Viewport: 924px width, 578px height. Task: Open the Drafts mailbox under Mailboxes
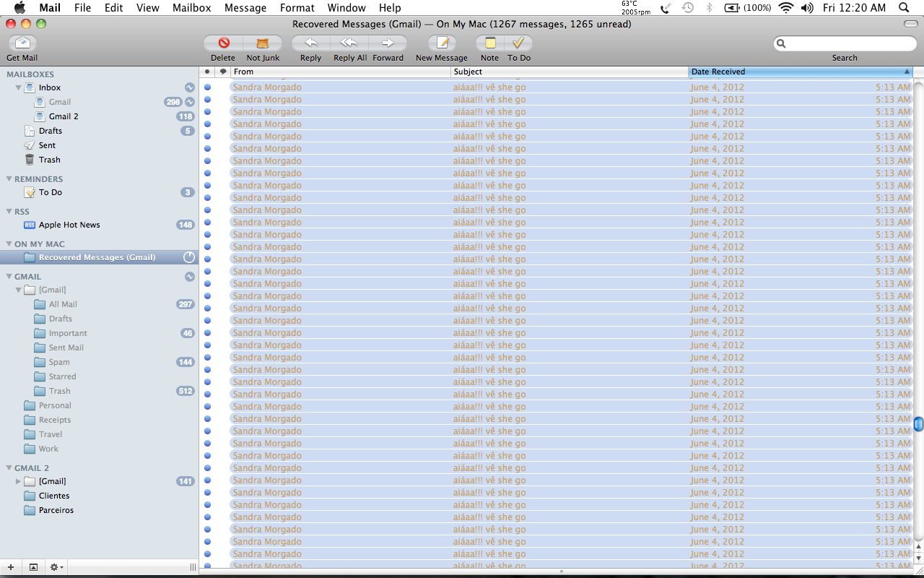coord(51,131)
